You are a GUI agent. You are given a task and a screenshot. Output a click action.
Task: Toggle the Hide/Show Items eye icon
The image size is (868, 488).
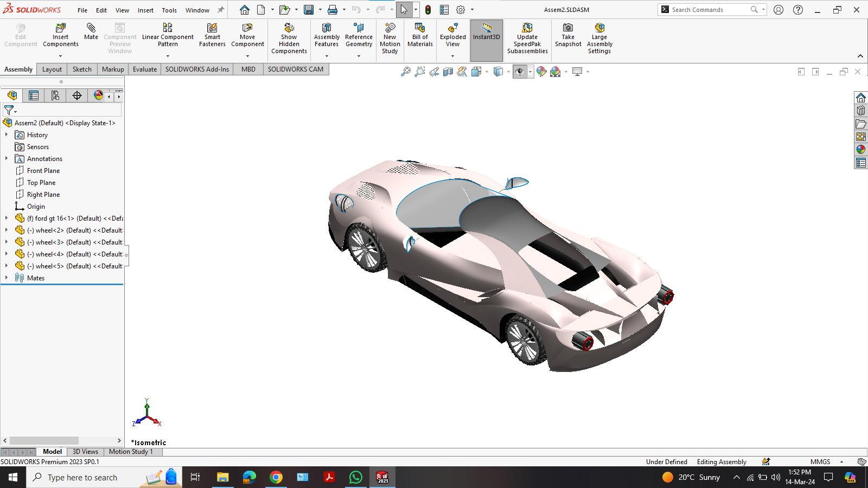tap(520, 72)
